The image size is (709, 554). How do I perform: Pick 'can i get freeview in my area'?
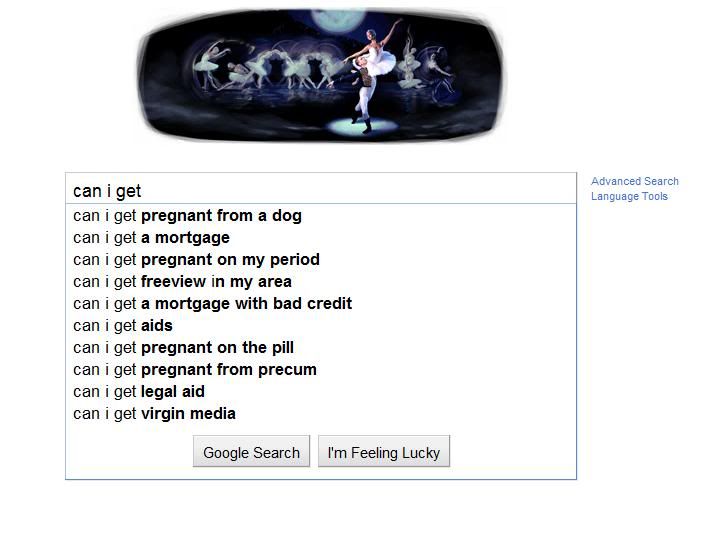tap(182, 281)
